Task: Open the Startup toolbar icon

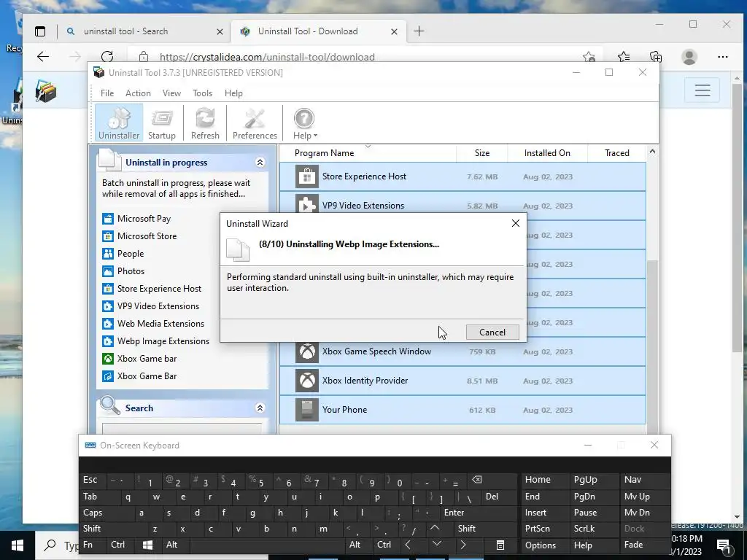Action: tap(162, 122)
